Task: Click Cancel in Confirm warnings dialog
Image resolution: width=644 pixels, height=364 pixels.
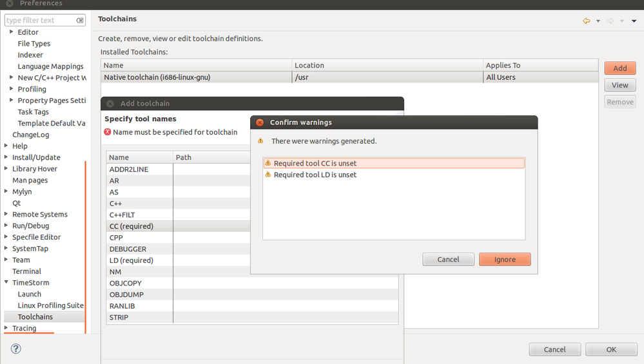Action: click(x=448, y=260)
